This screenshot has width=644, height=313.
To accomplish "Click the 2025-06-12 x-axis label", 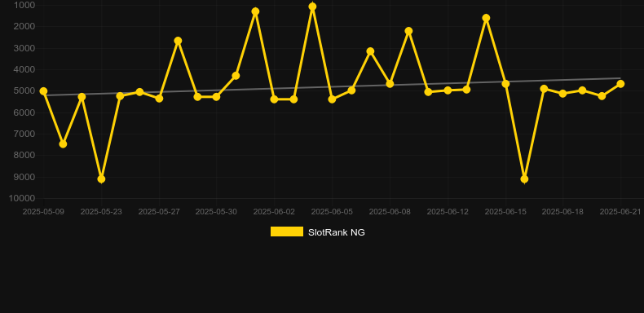I will coord(448,212).
